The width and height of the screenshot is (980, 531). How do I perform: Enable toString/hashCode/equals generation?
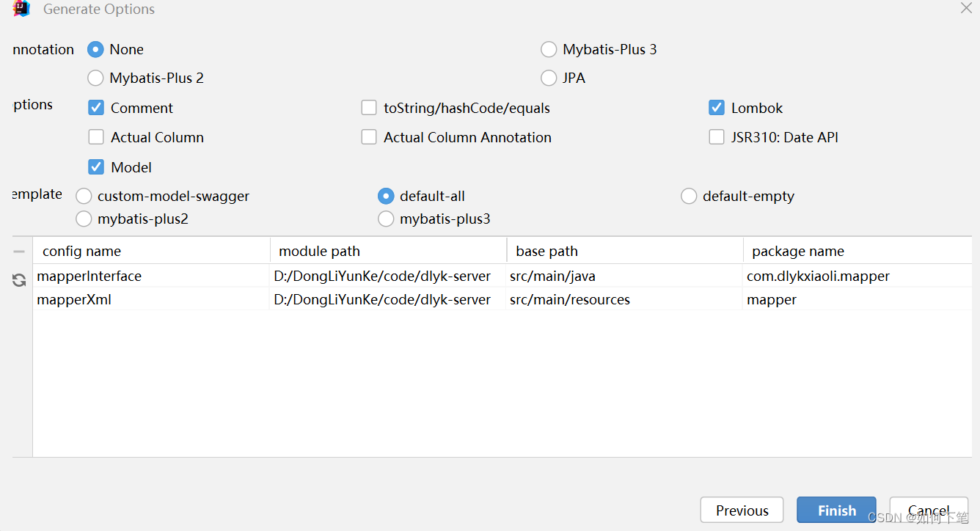coord(369,107)
